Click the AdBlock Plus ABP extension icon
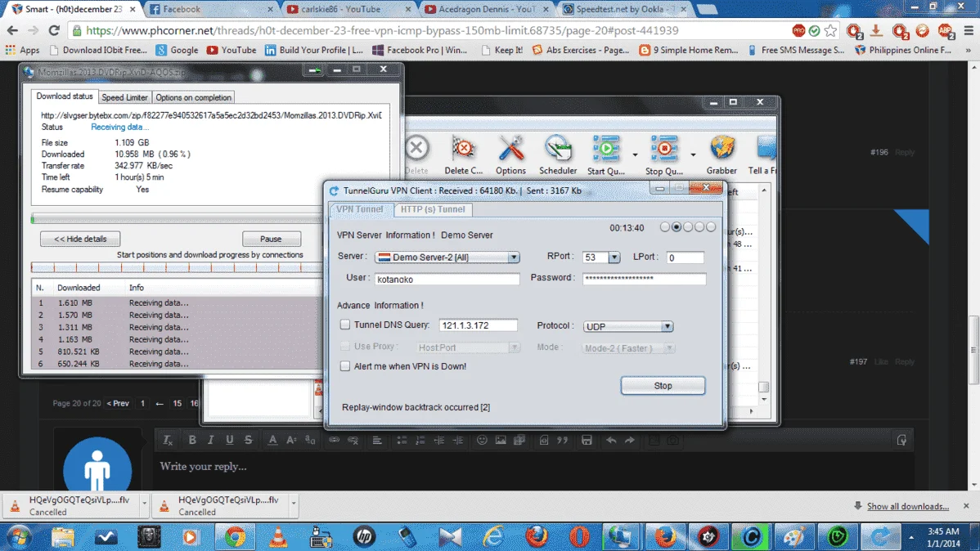The width and height of the screenshot is (980, 551). (945, 30)
